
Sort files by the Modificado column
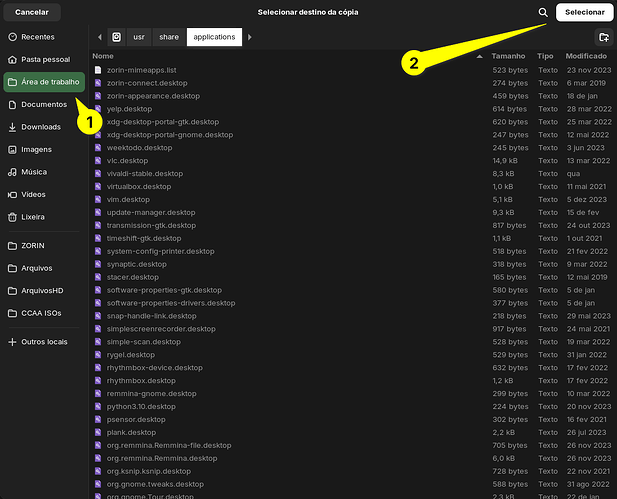[585, 57]
